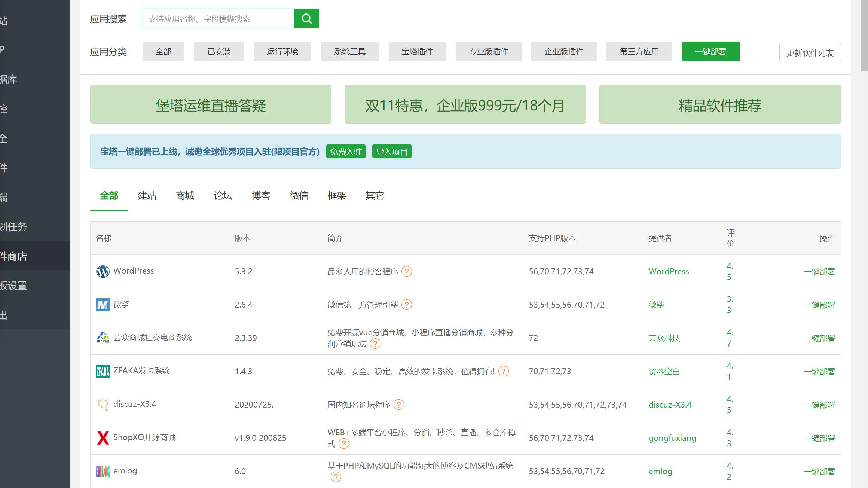Switch to the 其它 tab
Image resolution: width=868 pixels, height=488 pixels.
coord(375,196)
